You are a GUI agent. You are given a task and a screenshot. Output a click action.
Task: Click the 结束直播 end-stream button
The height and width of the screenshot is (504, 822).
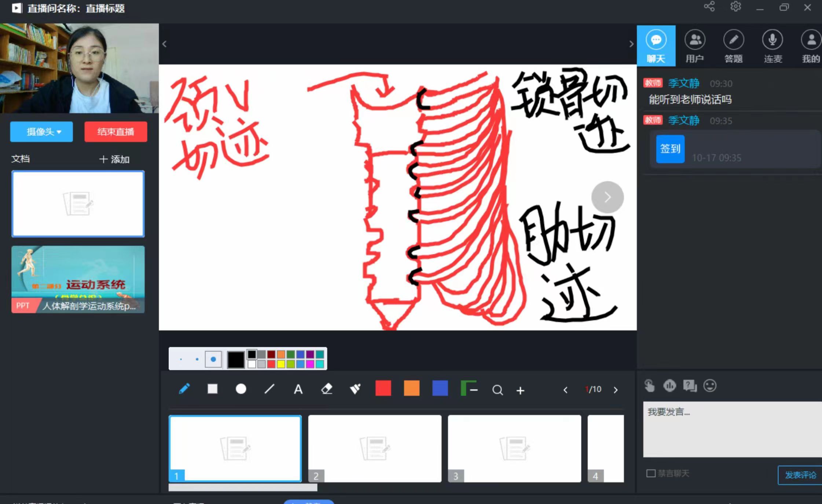[x=115, y=131]
